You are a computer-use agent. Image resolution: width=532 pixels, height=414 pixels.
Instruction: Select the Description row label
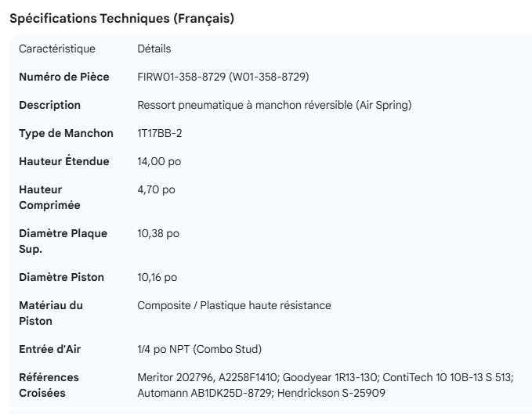tap(49, 105)
